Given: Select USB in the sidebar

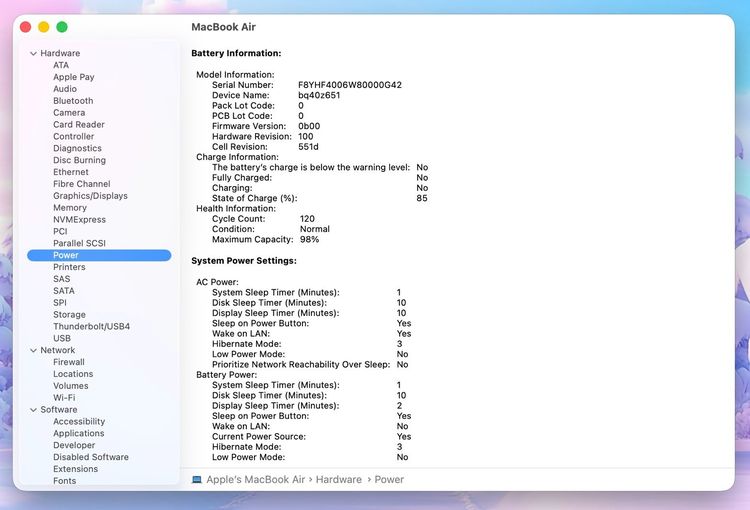Looking at the screenshot, I should pyautogui.click(x=62, y=338).
